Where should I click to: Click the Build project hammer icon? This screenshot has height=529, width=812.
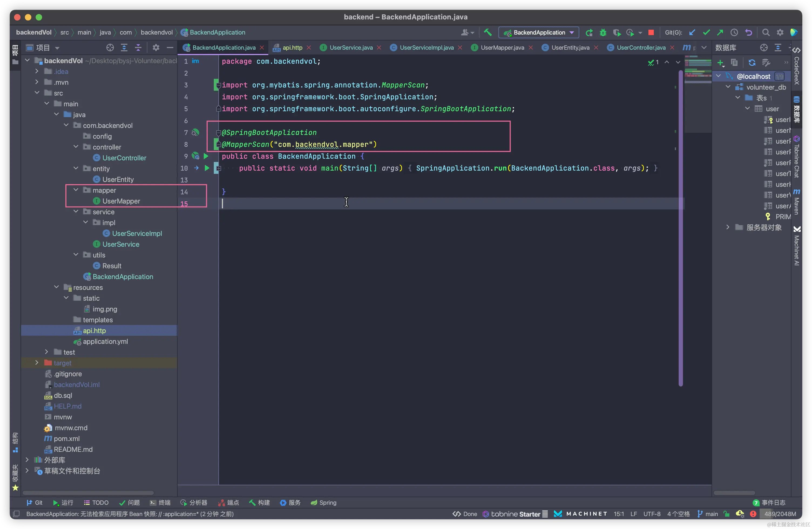coord(488,32)
